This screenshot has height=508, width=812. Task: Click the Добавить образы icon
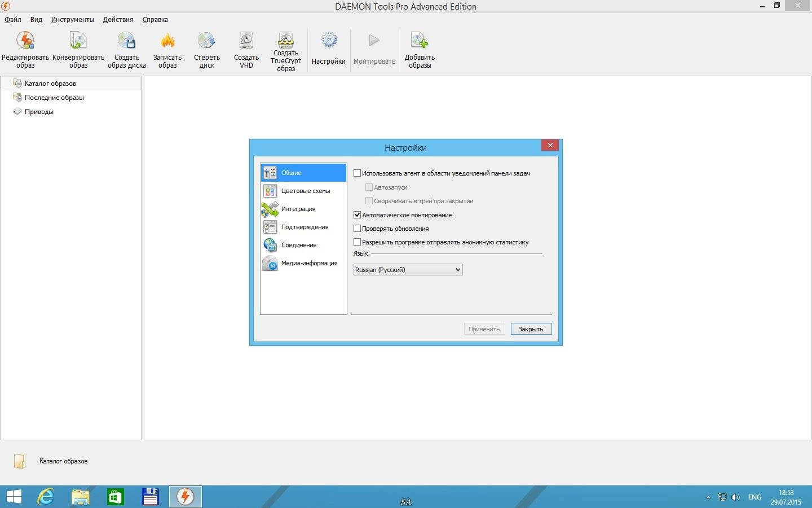pos(420,41)
